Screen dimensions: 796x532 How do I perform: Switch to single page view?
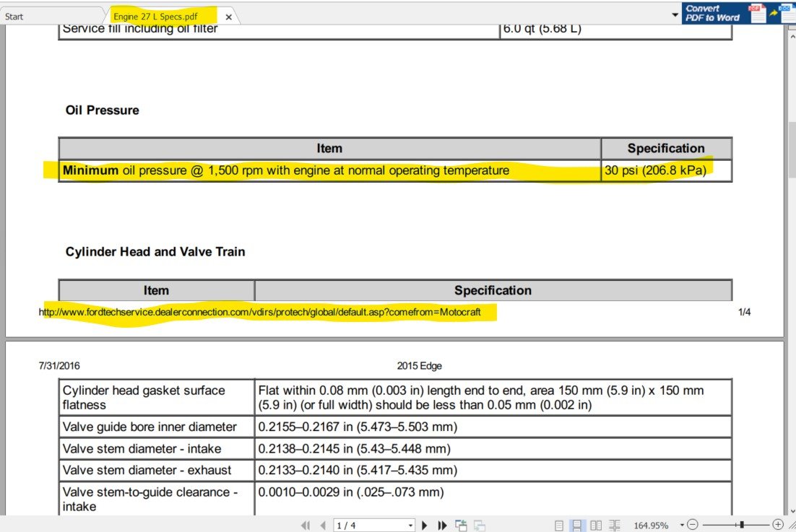[559, 526]
